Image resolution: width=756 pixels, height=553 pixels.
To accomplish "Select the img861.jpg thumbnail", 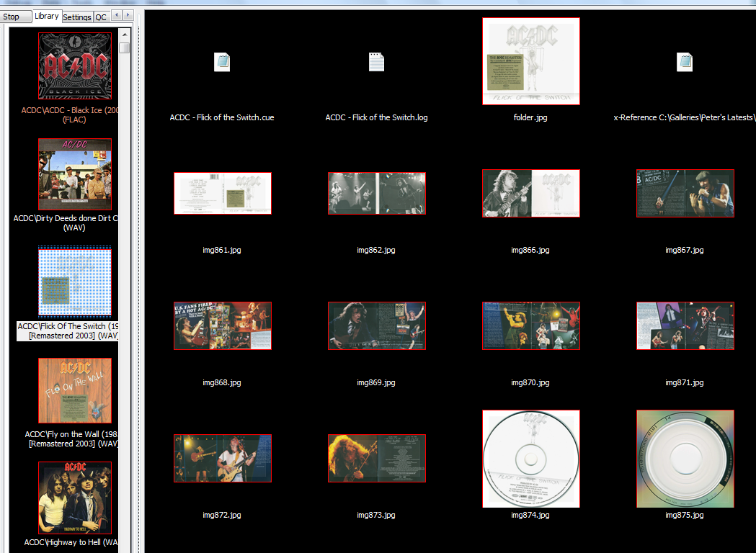I will tap(222, 193).
